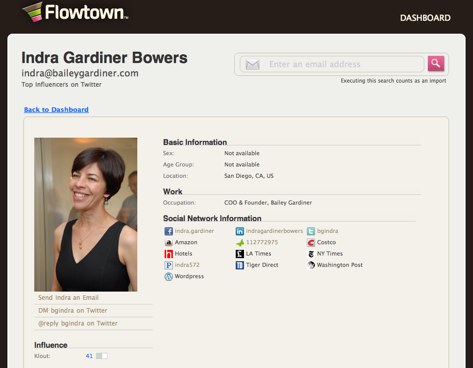Open the 112772975 profile link
This screenshot has height=368, width=473.
click(262, 242)
